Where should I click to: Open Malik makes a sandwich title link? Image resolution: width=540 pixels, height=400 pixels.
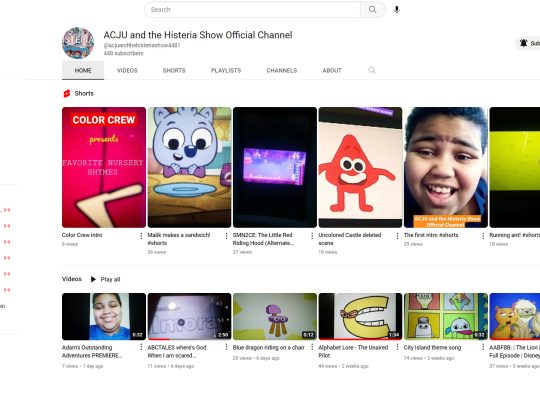coord(179,239)
